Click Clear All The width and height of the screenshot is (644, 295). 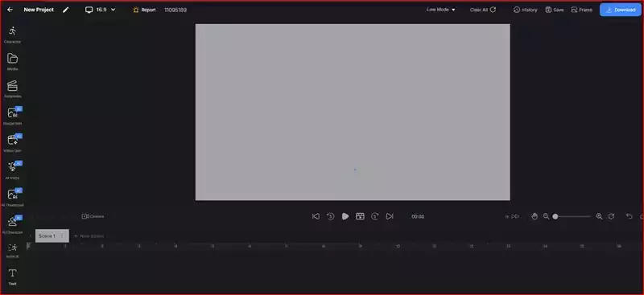483,10
